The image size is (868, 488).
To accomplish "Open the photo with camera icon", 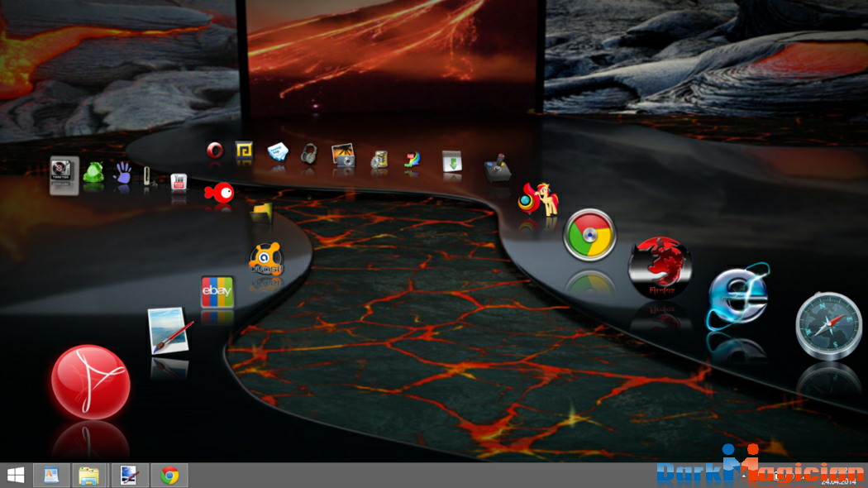I will pyautogui.click(x=343, y=155).
